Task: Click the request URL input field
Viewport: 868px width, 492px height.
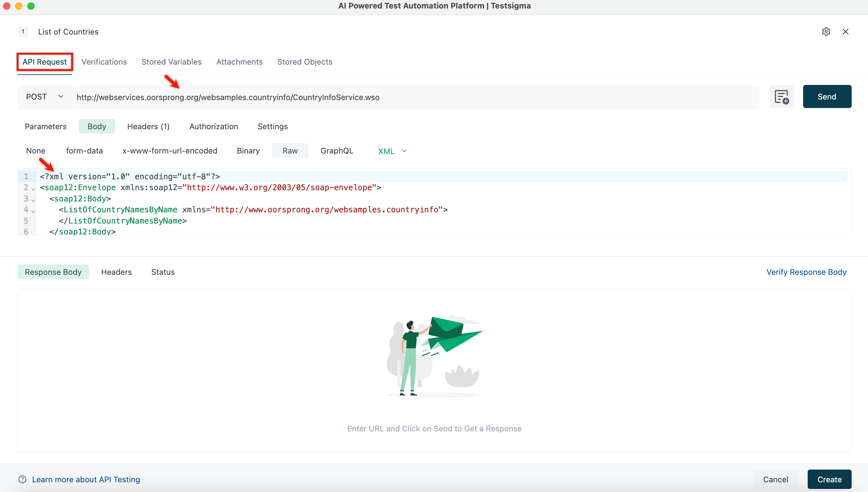Action: coord(405,97)
